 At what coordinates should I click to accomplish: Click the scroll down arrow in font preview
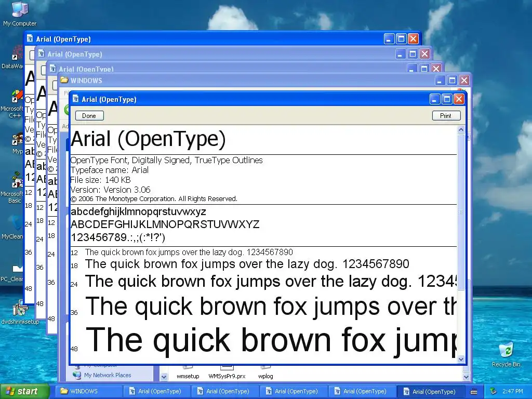pos(461,359)
